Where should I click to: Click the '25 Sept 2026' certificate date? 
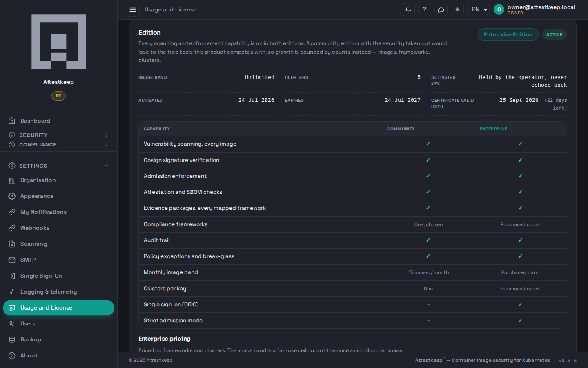519,100
